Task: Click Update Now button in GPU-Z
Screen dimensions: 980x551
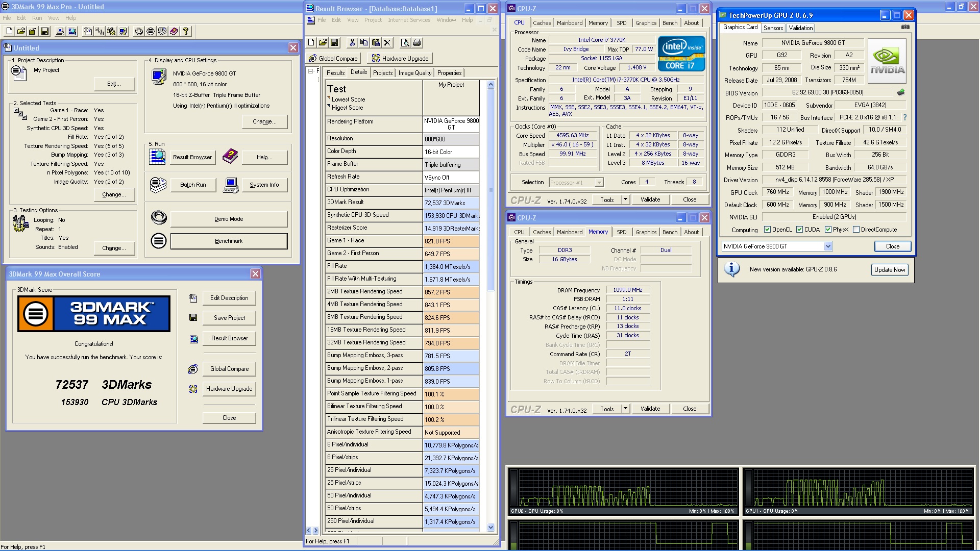Action: point(890,270)
